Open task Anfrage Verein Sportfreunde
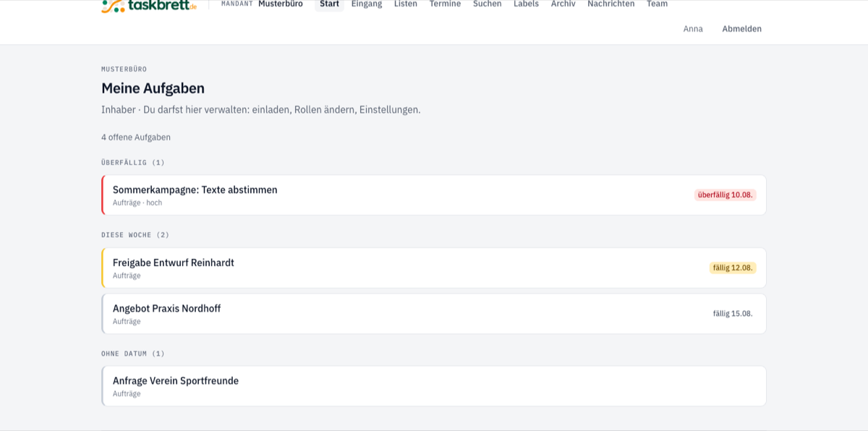 [x=434, y=386]
